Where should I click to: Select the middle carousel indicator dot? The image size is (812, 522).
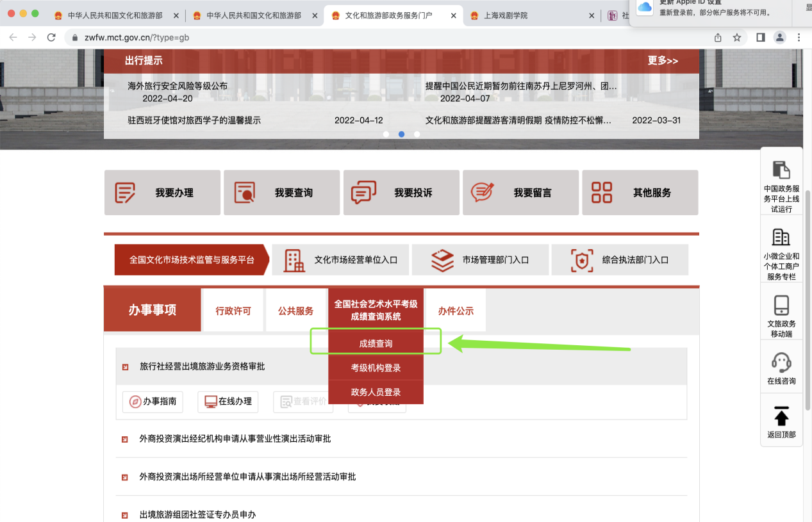401,135
